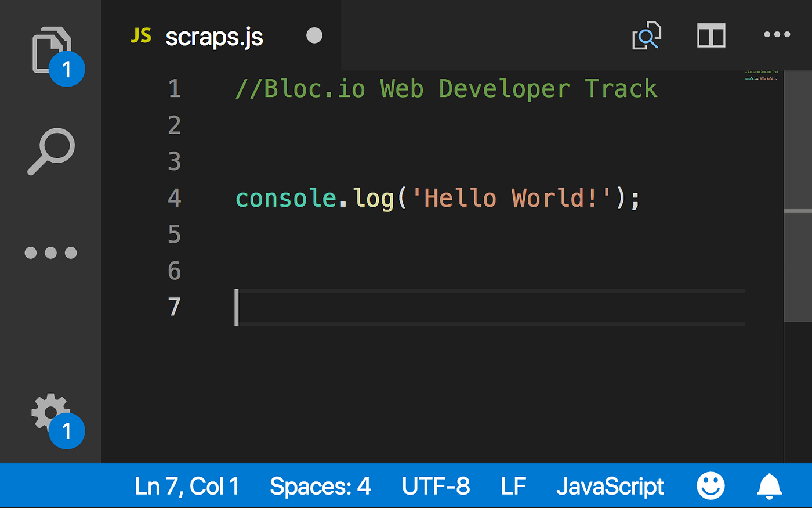The width and height of the screenshot is (812, 508).
Task: Open notifications via the bell icon
Action: coord(770,486)
